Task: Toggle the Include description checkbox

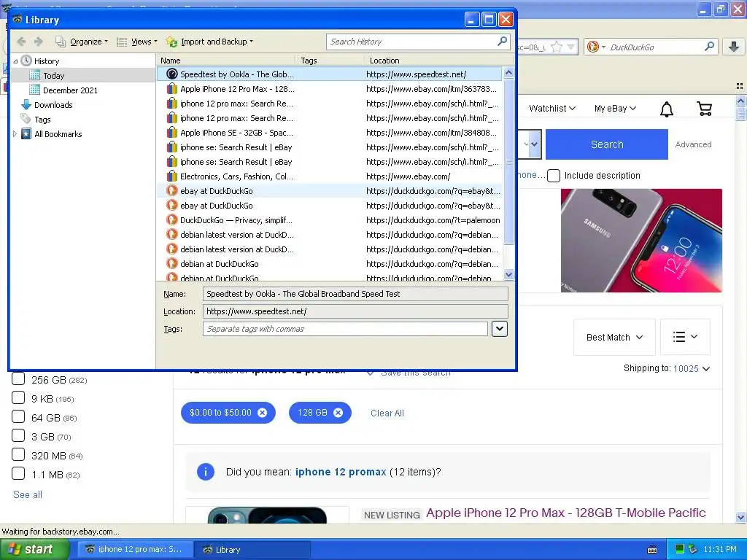Action: tap(554, 176)
